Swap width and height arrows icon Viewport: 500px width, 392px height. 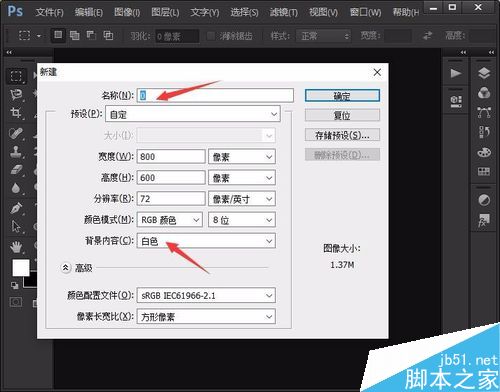(427, 35)
